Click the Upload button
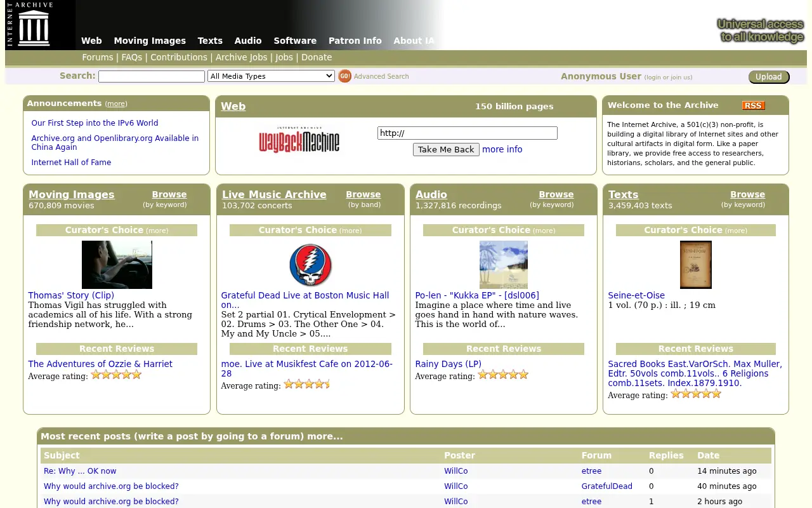 coord(769,77)
